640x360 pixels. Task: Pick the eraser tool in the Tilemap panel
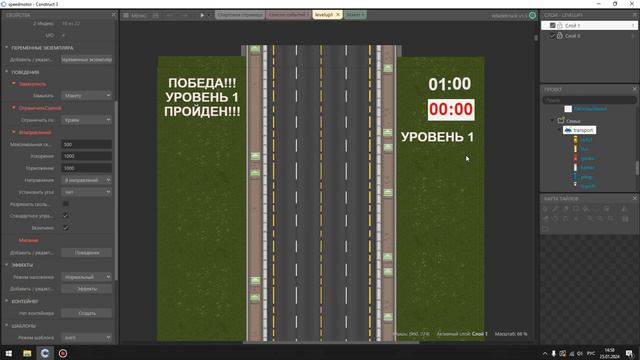point(566,209)
